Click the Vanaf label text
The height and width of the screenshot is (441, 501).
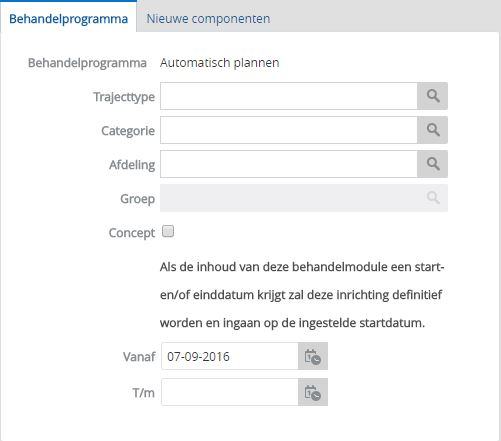click(139, 357)
